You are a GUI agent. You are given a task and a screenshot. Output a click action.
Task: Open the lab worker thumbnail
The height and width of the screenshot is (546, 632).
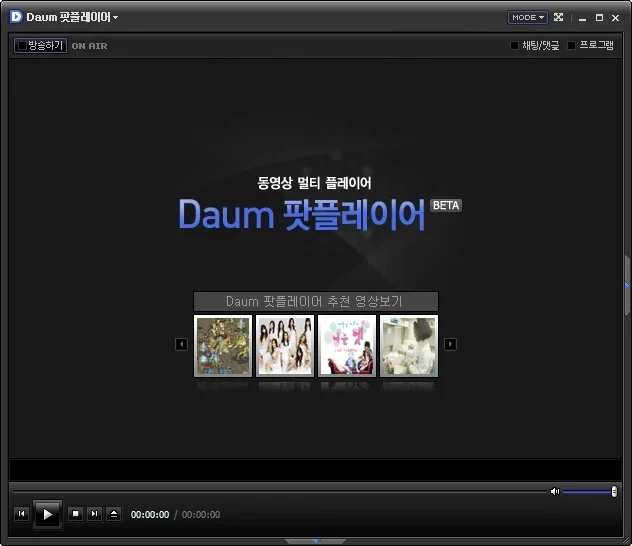tap(409, 346)
